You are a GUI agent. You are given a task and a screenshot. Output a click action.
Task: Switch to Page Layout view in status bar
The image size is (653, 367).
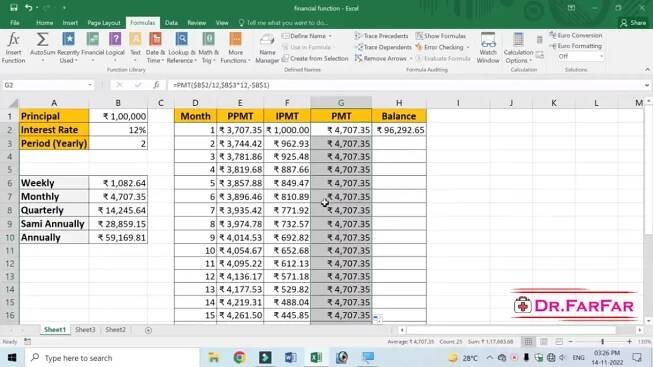[543, 342]
